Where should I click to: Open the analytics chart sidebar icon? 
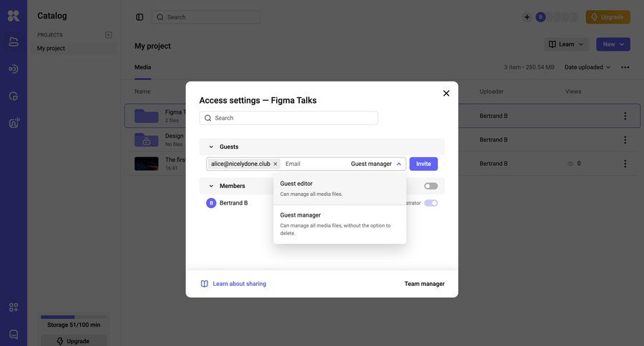14,97
